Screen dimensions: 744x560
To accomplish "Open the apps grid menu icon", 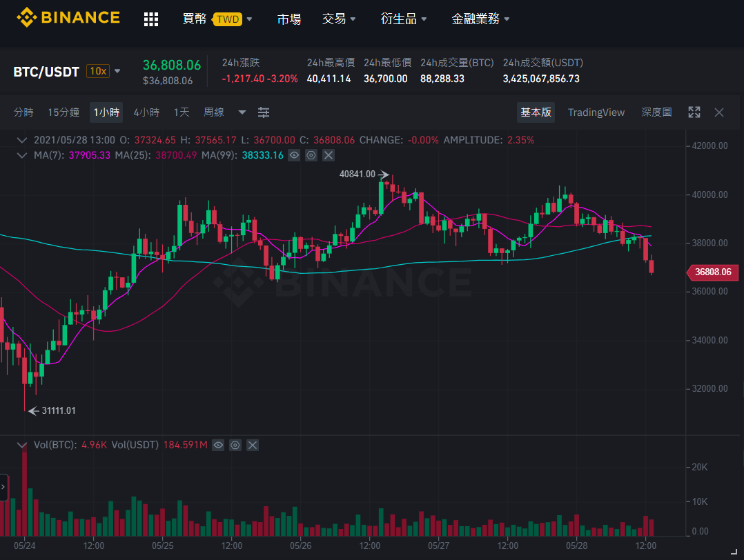I will [x=151, y=19].
